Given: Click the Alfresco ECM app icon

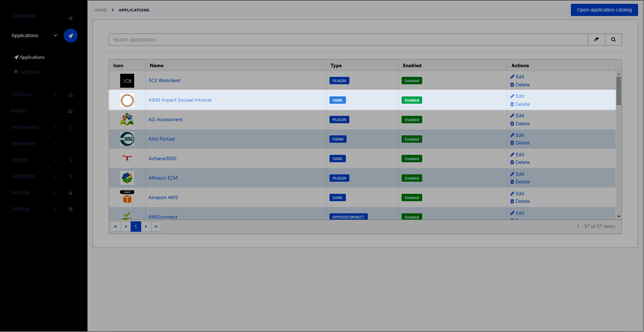Looking at the screenshot, I should pos(127,178).
